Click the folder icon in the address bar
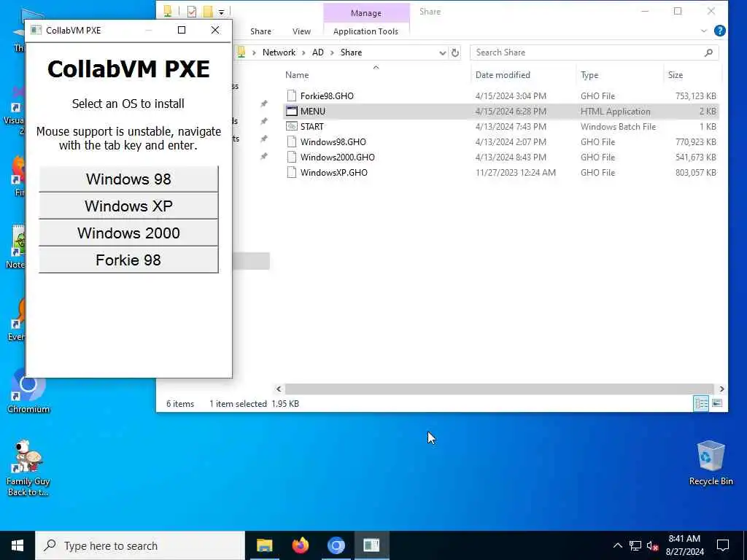 (241, 52)
